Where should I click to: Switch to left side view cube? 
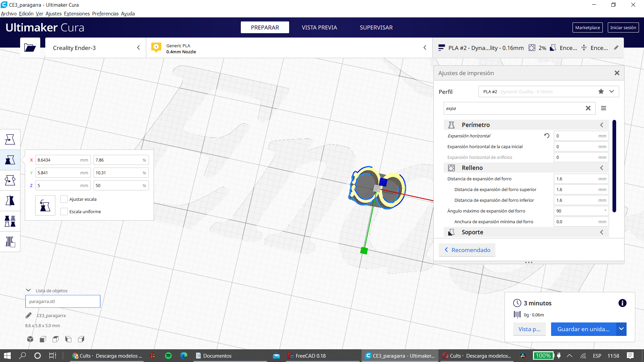68,339
